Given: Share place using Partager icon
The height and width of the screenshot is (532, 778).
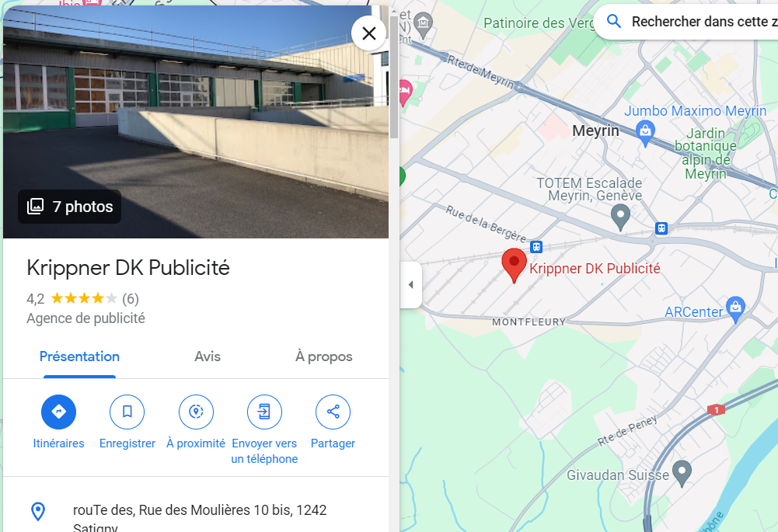Looking at the screenshot, I should click(333, 412).
